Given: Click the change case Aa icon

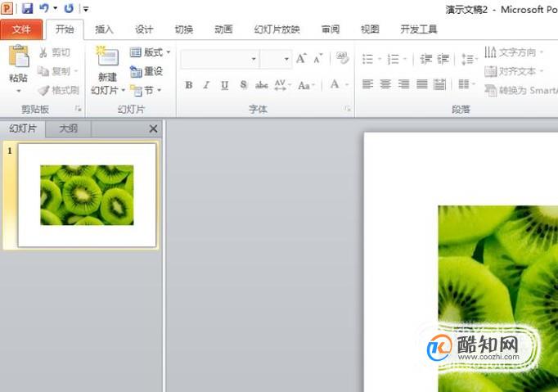Looking at the screenshot, I should (306, 85).
